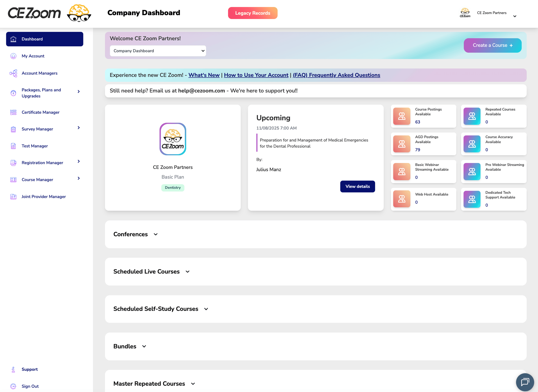This screenshot has width=538, height=392.
Task: Select the Dashboard home icon
Action: 13,39
